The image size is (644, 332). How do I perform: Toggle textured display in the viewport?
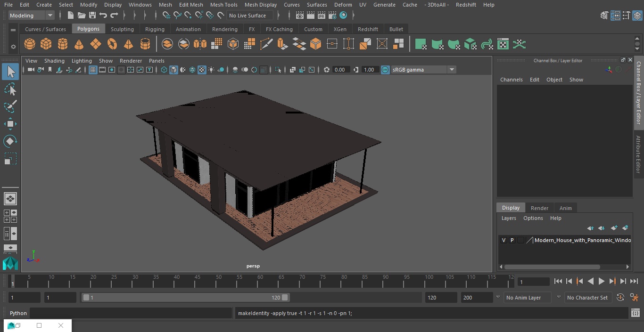202,70
